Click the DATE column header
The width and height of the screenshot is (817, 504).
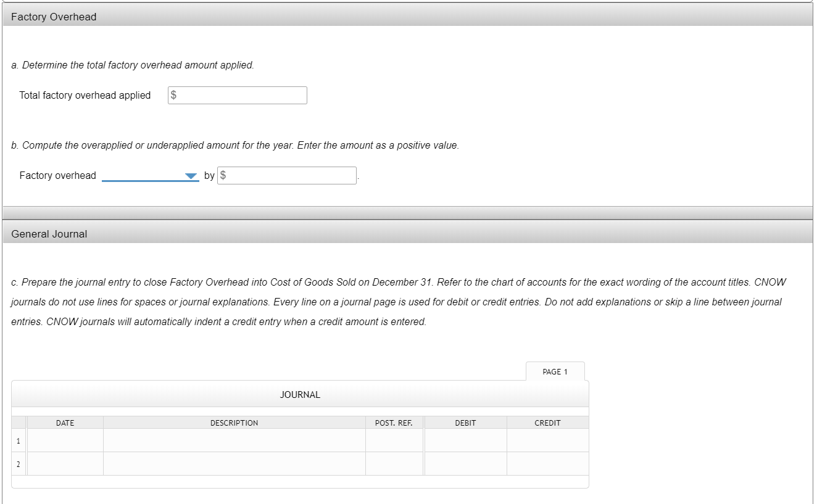(65, 423)
